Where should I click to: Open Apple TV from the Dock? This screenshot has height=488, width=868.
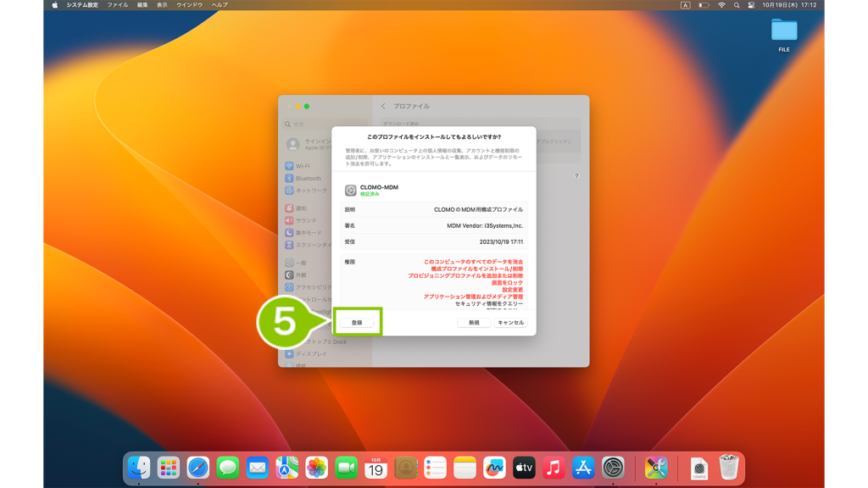[x=524, y=468]
